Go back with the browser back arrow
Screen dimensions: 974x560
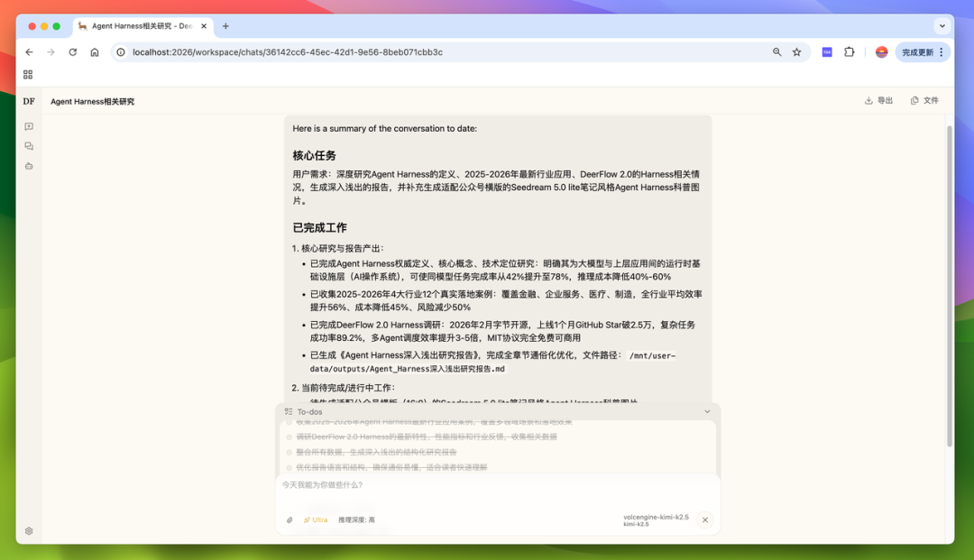tap(29, 52)
